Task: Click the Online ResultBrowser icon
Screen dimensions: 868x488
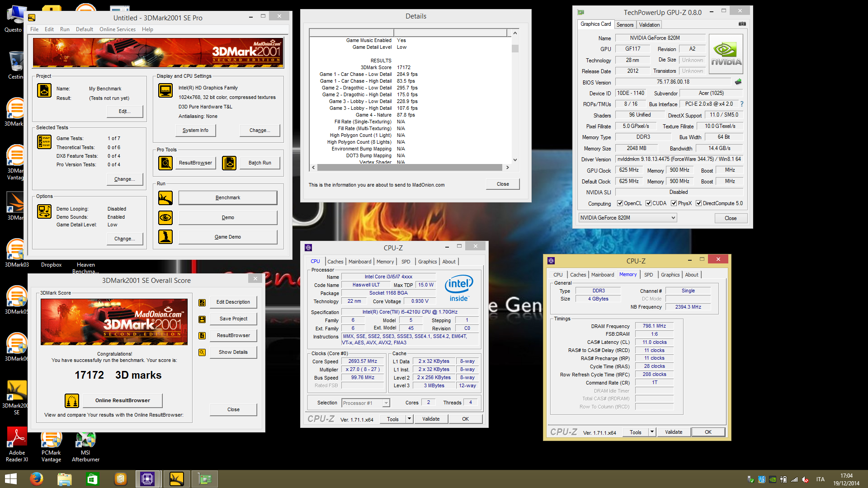Action: click(72, 401)
